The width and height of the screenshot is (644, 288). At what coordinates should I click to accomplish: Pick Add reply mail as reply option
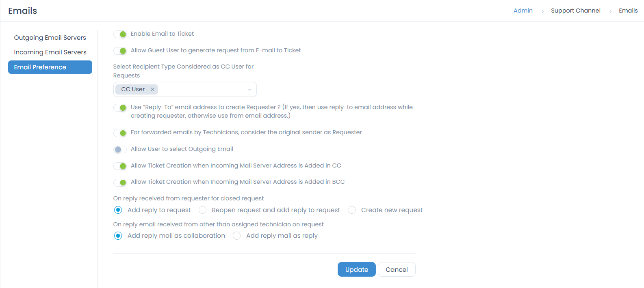(236, 235)
